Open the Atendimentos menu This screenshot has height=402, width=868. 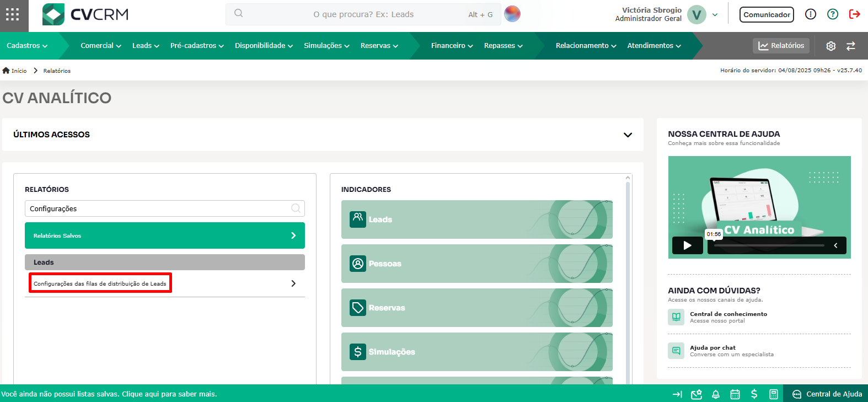coord(654,46)
